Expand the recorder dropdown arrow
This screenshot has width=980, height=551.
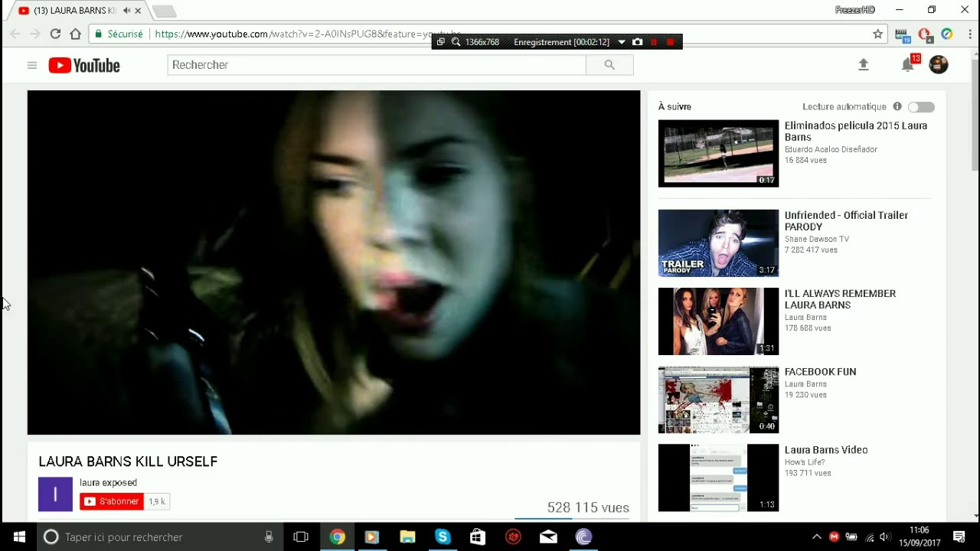click(x=621, y=42)
